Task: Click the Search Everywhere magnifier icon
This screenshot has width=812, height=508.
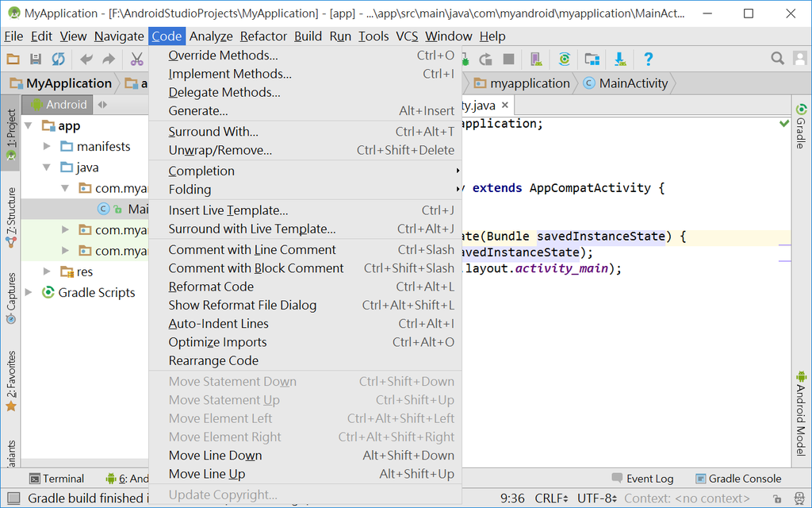Action: pos(777,58)
